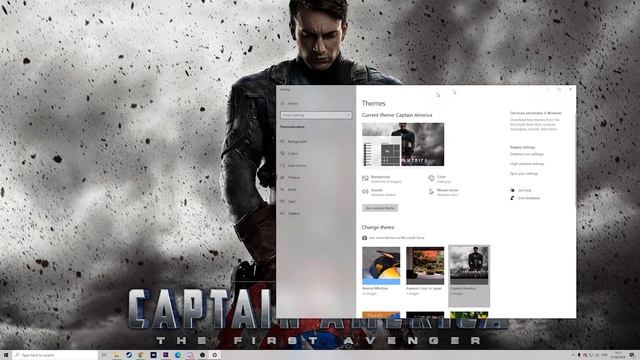Open File Explorer from the taskbar
The image size is (640, 360).
pyautogui.click(x=116, y=355)
